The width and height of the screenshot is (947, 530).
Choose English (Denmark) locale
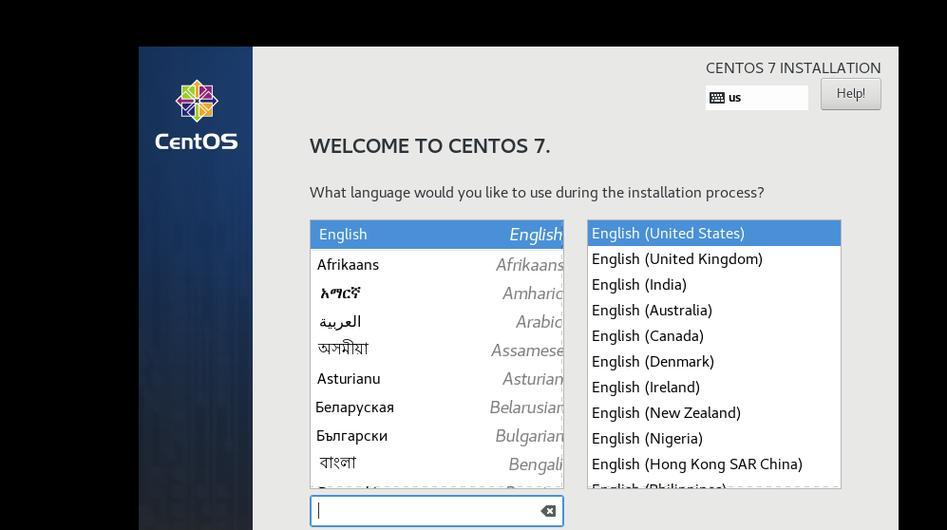click(x=714, y=362)
